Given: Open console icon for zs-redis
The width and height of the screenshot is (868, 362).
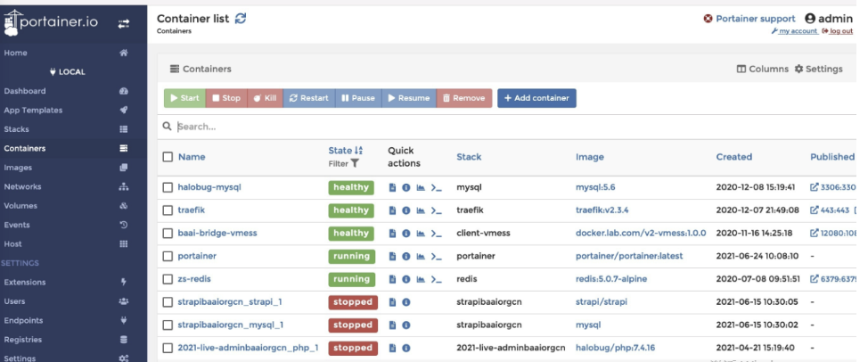Looking at the screenshot, I should tap(437, 280).
